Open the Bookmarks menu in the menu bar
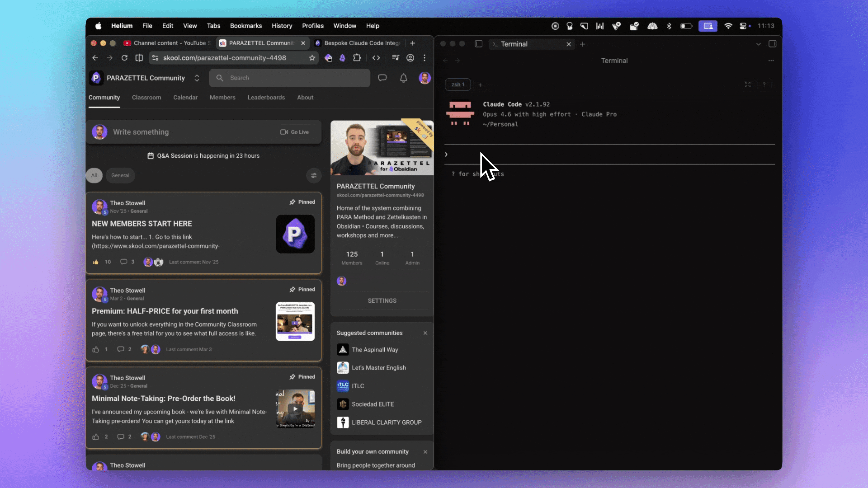 (245, 26)
